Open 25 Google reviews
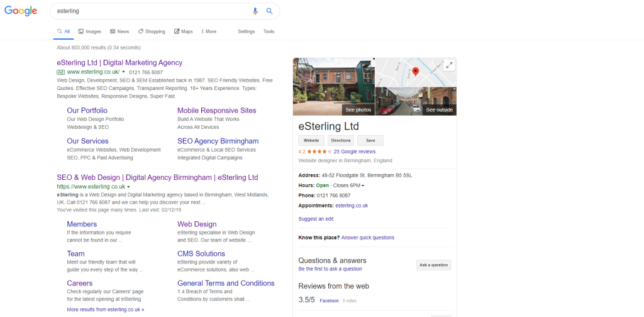The image size is (644, 317). pyautogui.click(x=355, y=152)
